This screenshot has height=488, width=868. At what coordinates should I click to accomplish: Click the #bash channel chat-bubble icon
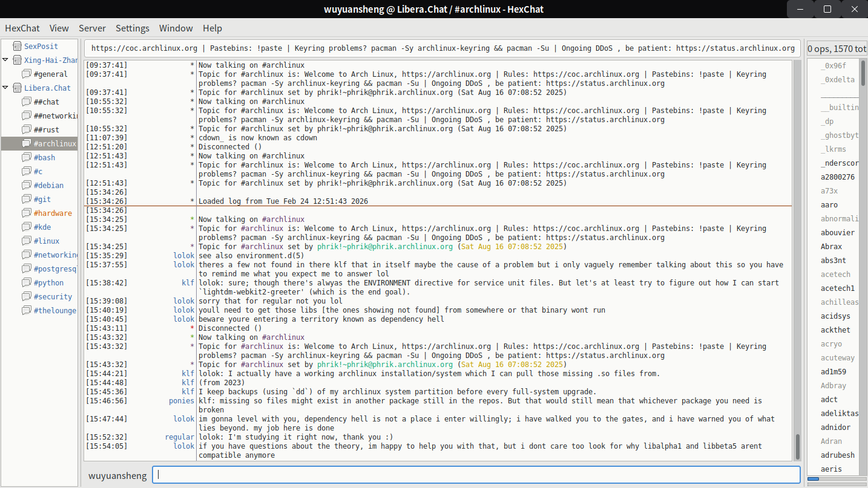pos(27,157)
